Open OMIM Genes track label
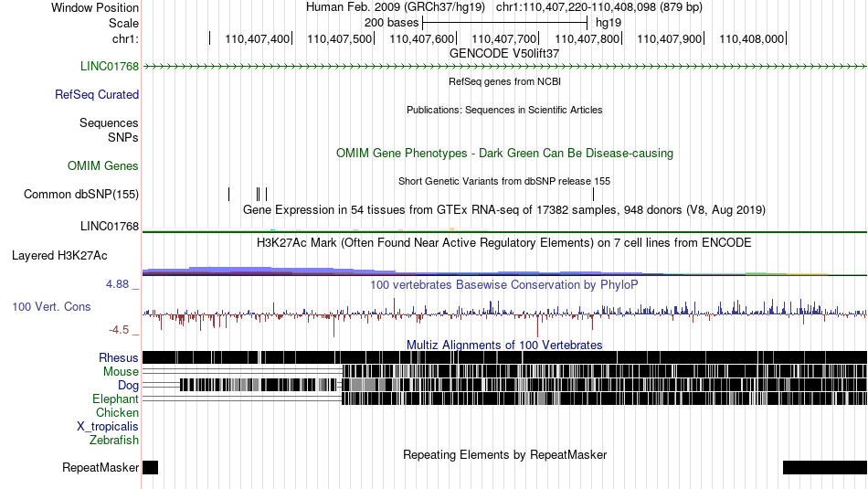868x489 pixels. (x=103, y=166)
